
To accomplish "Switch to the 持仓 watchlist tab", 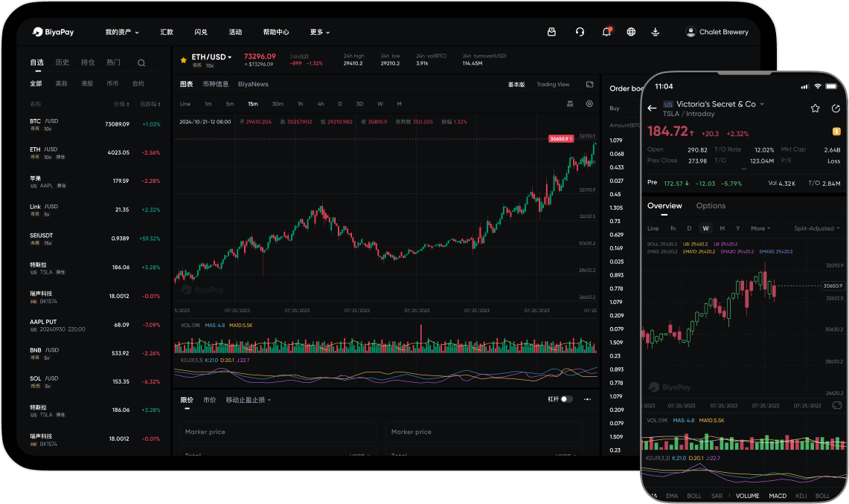I will pos(88,62).
